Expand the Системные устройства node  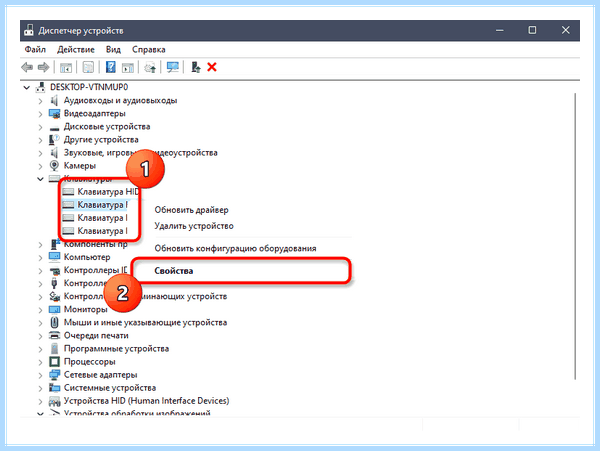40,388
